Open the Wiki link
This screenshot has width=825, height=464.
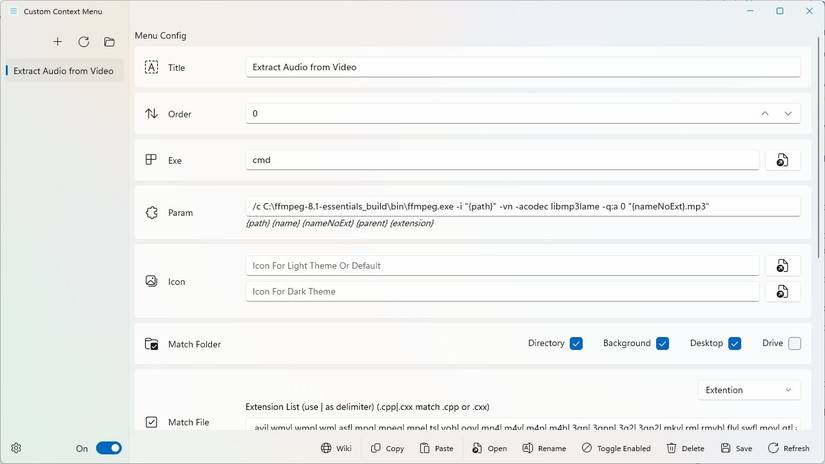pos(336,448)
